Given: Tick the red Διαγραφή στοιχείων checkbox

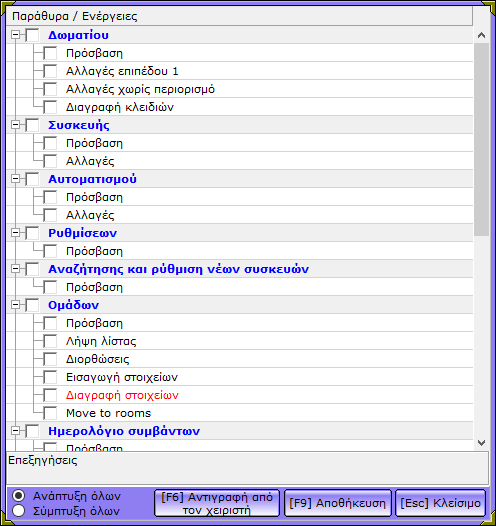Looking at the screenshot, I should (x=50, y=395).
